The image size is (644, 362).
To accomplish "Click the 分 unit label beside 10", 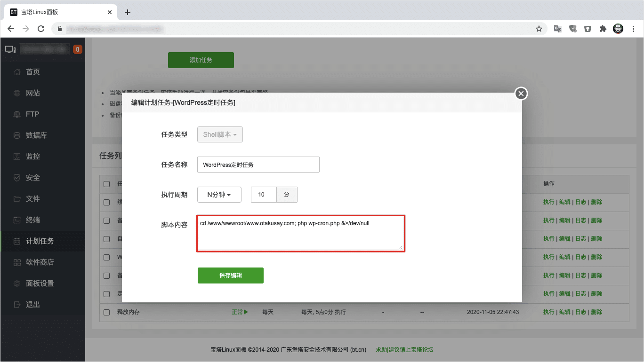I will 287,195.
